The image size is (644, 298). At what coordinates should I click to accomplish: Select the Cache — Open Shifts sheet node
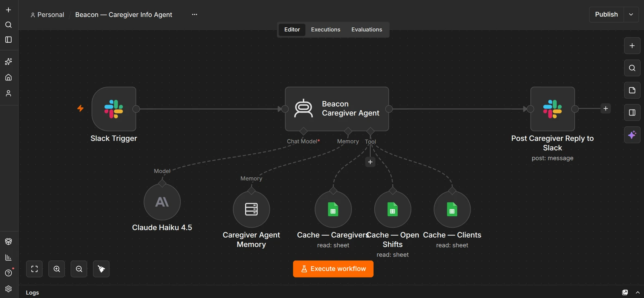[393, 209]
